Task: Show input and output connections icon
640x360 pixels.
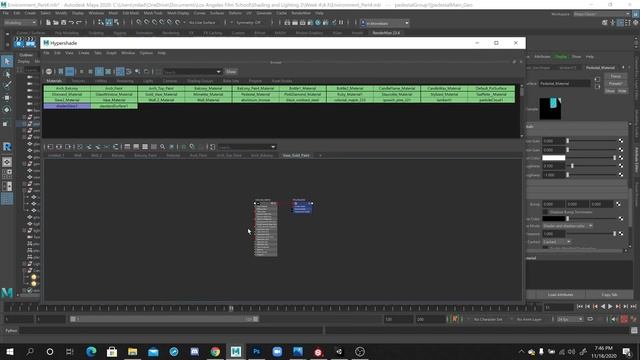Action: click(x=59, y=147)
